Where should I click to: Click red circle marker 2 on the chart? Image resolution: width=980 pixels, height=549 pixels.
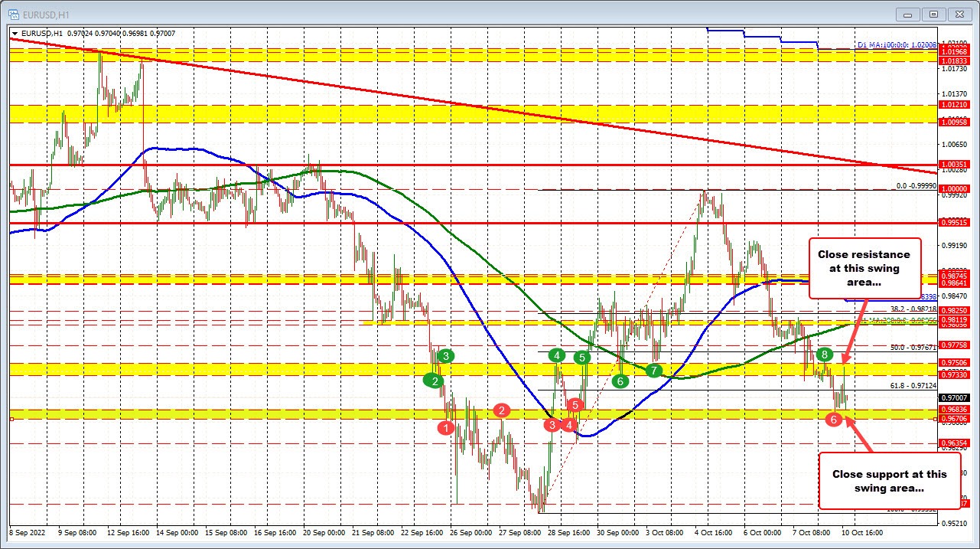502,411
